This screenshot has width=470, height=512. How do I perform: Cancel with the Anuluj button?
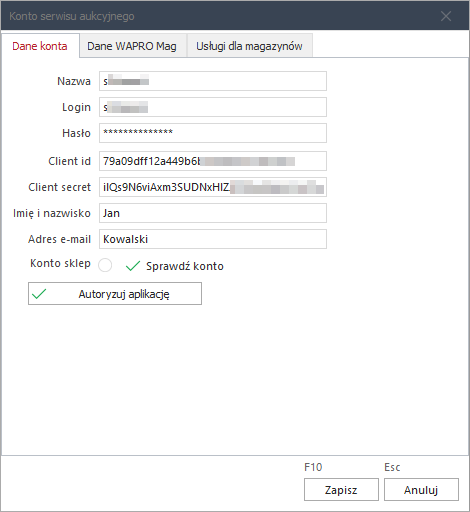(x=421, y=490)
